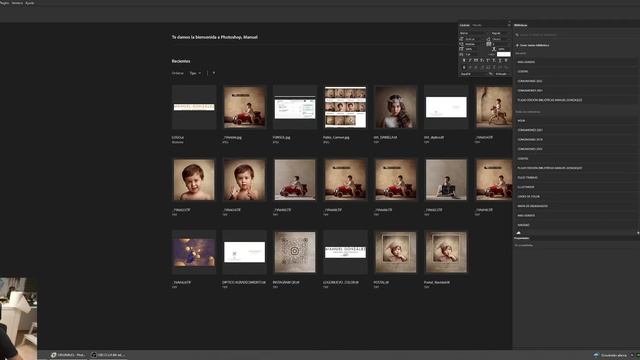The width and height of the screenshot is (640, 360).
Task: Toggle Subscript text style
Action: [494, 60]
